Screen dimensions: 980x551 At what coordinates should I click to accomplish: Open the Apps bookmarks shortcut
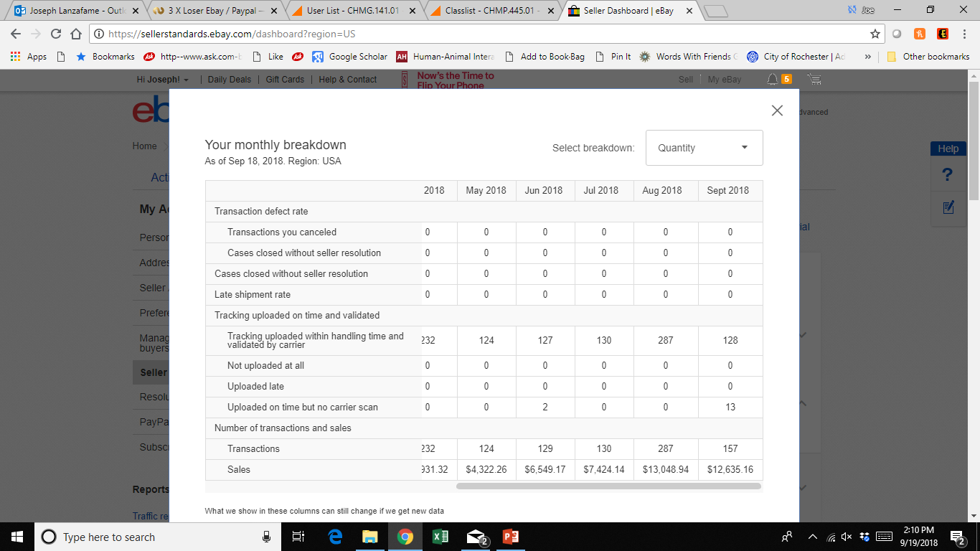click(x=29, y=56)
